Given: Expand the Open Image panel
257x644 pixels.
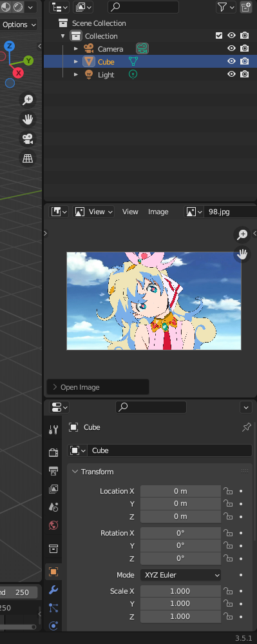Looking at the screenshot, I should tap(97, 387).
